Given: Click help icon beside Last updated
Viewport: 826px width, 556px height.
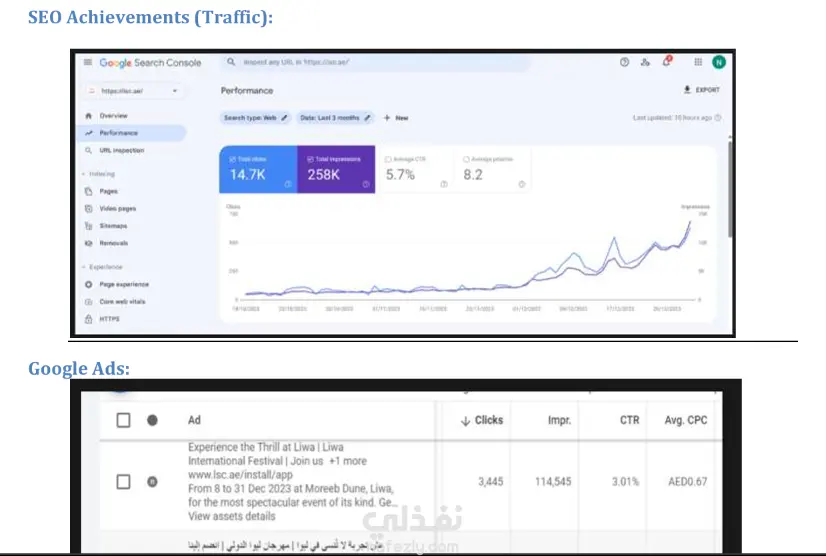Looking at the screenshot, I should pyautogui.click(x=717, y=118).
